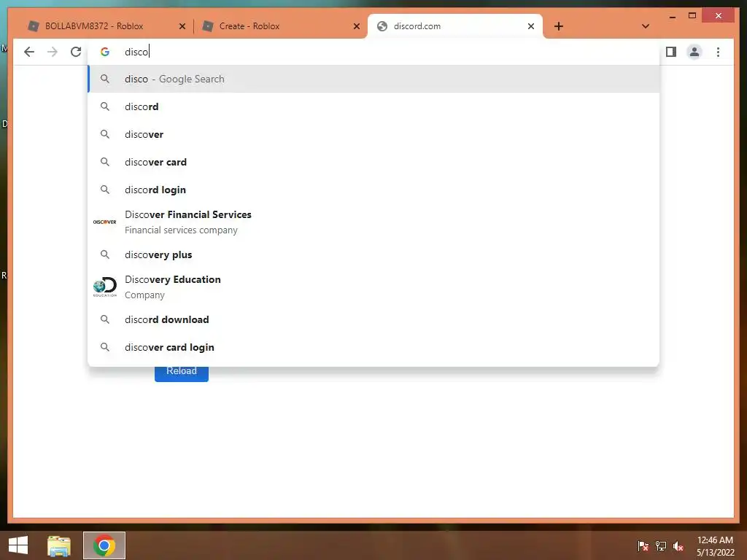Viewport: 747px width, 560px height.
Task: Choose the 'discover' suggestion
Action: point(373,134)
